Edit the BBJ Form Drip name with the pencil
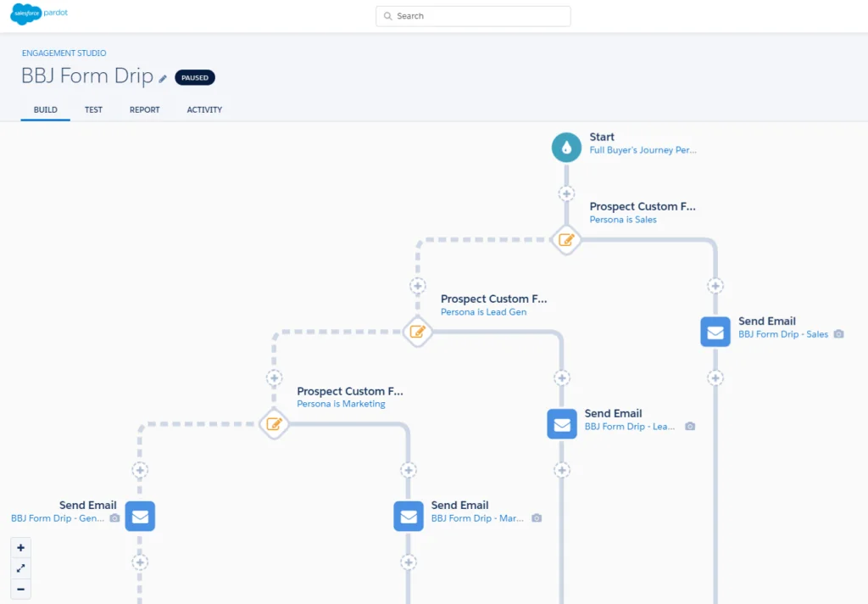 point(163,79)
